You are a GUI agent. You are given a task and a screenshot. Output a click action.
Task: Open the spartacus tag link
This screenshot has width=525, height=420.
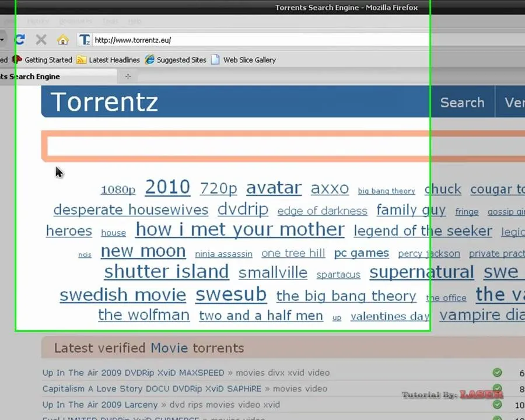coord(338,275)
